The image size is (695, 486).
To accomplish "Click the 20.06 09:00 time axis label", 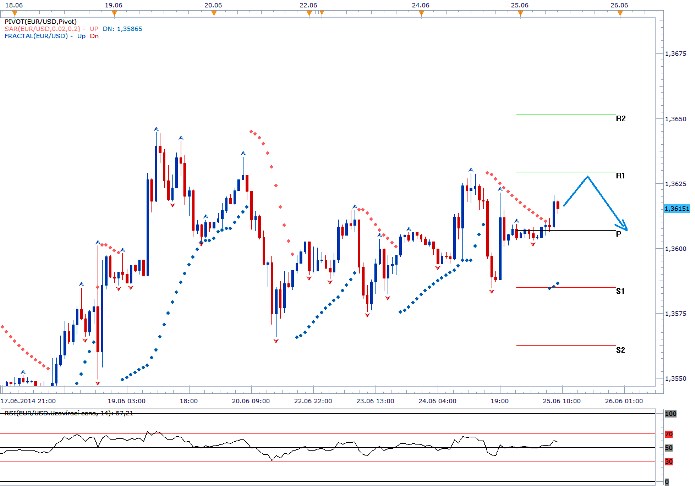I will [250, 401].
